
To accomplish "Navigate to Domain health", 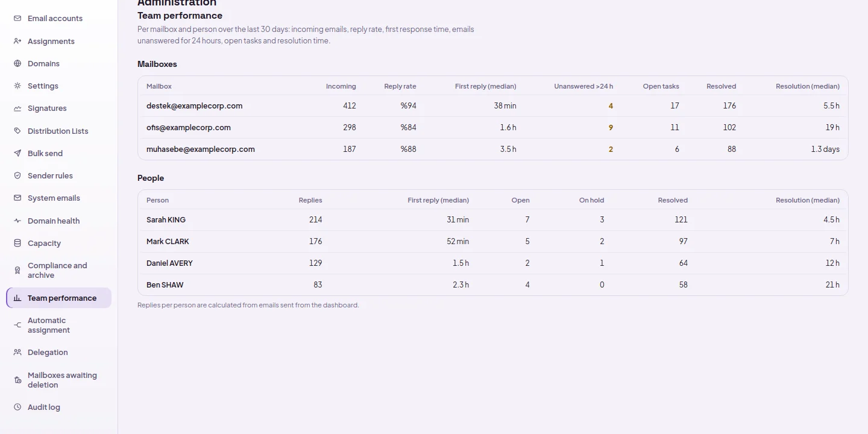I will [x=58, y=221].
